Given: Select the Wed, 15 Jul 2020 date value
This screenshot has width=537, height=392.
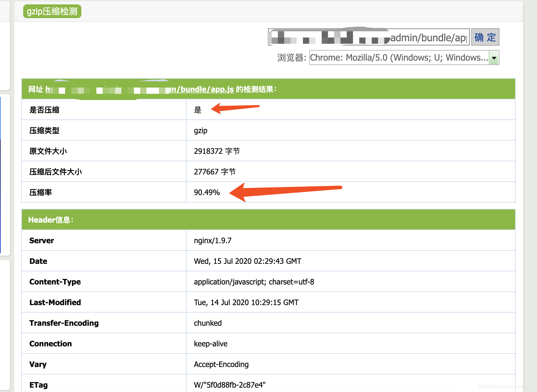Looking at the screenshot, I should coord(248,261).
